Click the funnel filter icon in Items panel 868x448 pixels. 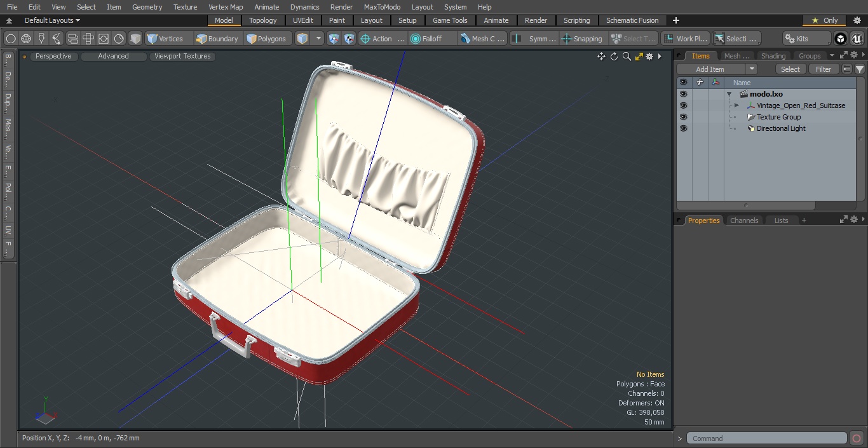coord(859,69)
